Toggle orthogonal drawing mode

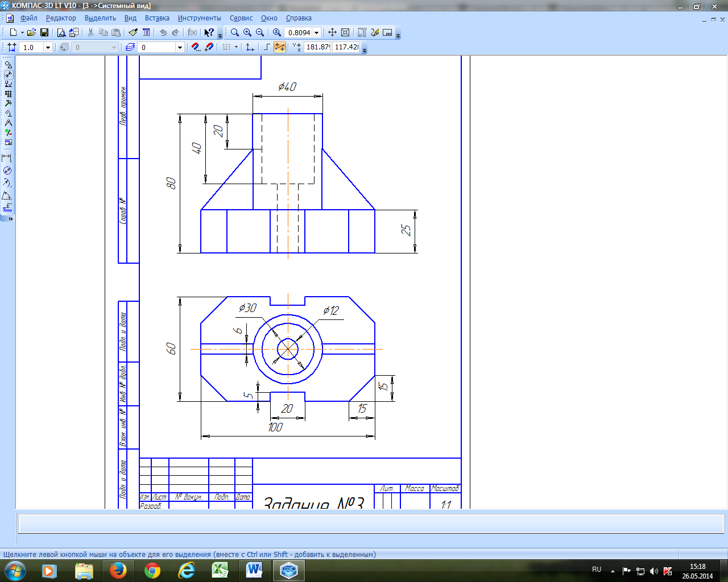[x=267, y=47]
